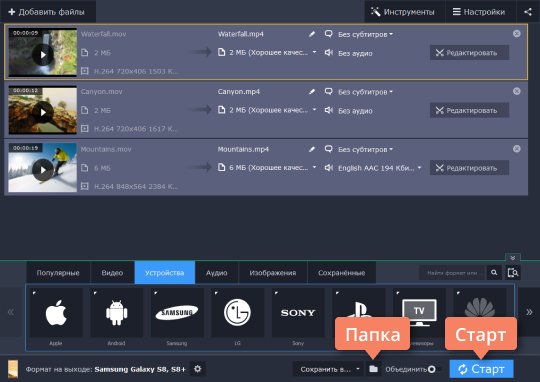Choose the Android device preset

(116, 313)
